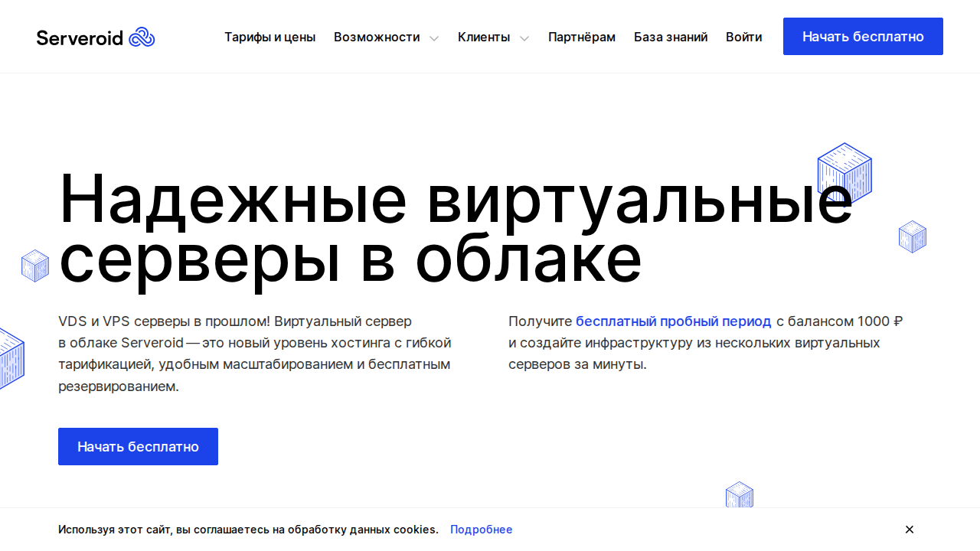Open База знаний in the navigation
980x551 pixels.
point(671,37)
